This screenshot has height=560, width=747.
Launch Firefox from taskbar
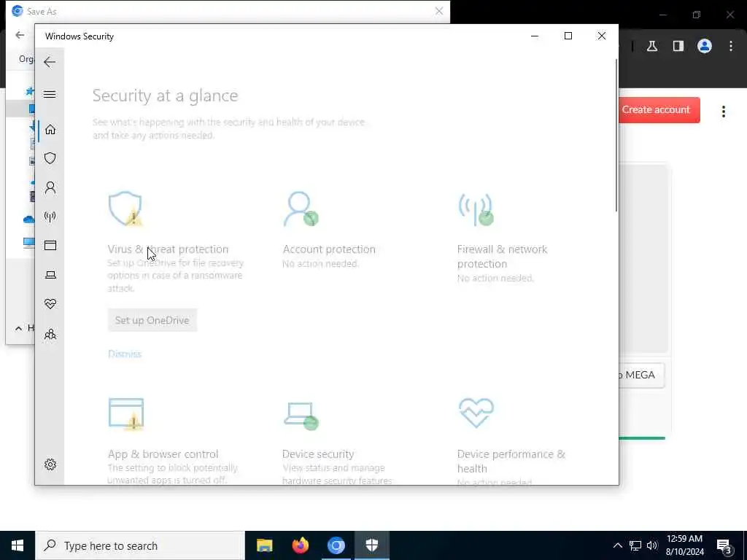300,545
